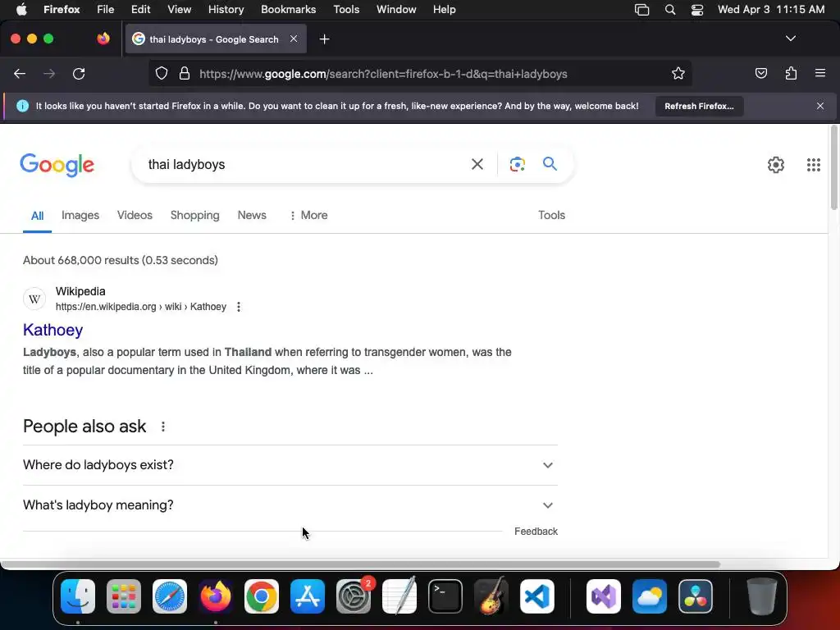This screenshot has height=630, width=840.
Task: Launch Safari from the Dock
Action: [170, 596]
